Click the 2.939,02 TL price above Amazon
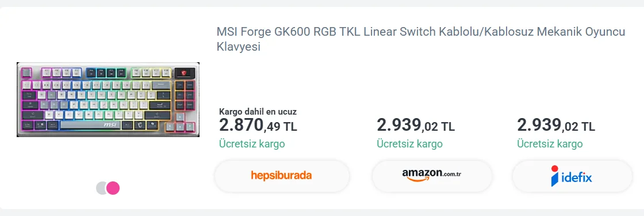Image resolution: width=644 pixels, height=216 pixels. (416, 125)
